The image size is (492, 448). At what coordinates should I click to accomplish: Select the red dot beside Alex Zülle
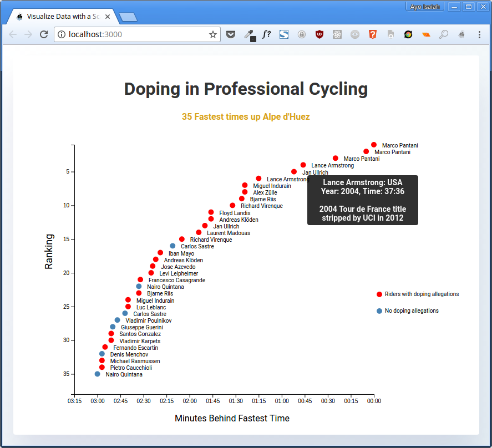245,192
